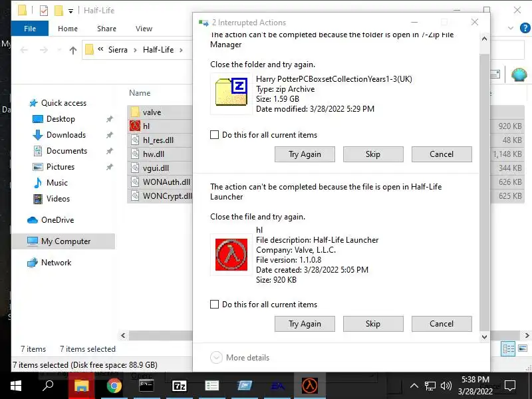Image resolution: width=532 pixels, height=399 pixels.
Task: Click the zip archive folder icon in dialog
Action: (x=231, y=92)
